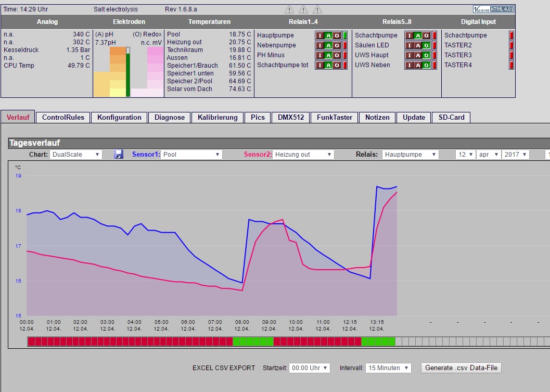Click Generate .csv Data-File button

pyautogui.click(x=461, y=368)
